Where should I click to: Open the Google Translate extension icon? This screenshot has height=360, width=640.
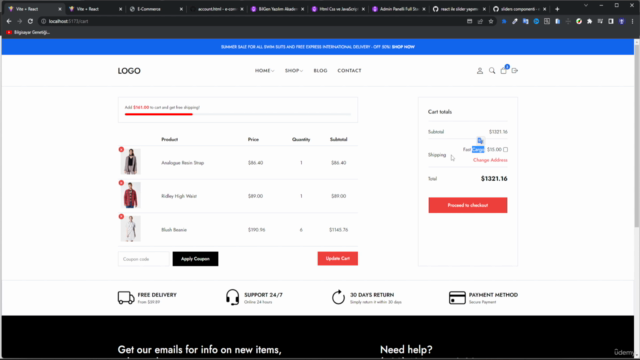(526, 21)
